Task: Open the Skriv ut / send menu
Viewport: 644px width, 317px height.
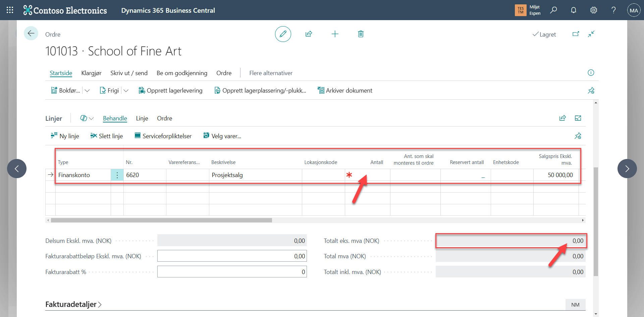Action: point(129,73)
